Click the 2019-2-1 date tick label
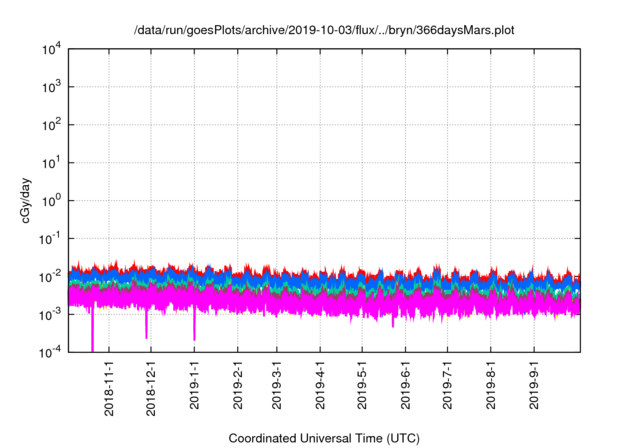The height and width of the screenshot is (448, 640). point(238,386)
